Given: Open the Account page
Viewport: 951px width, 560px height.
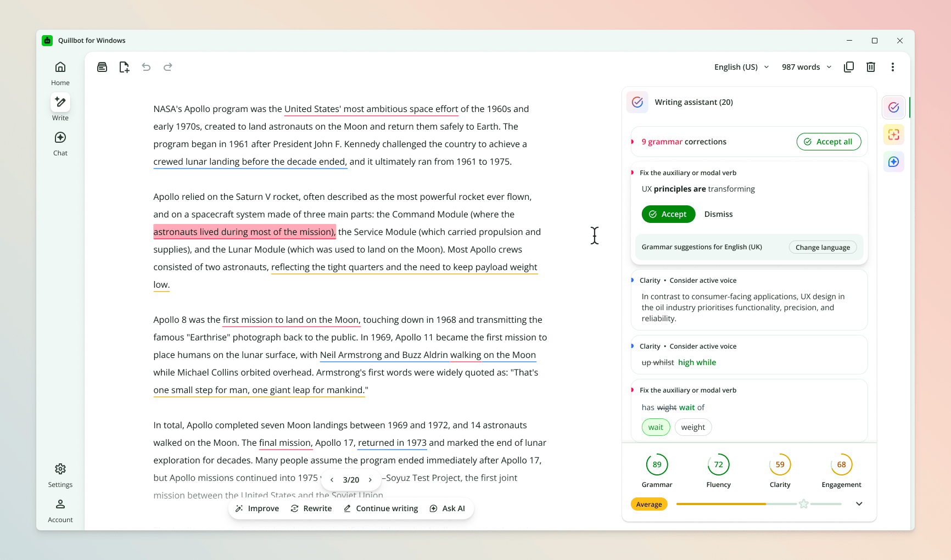Looking at the screenshot, I should coord(60,511).
